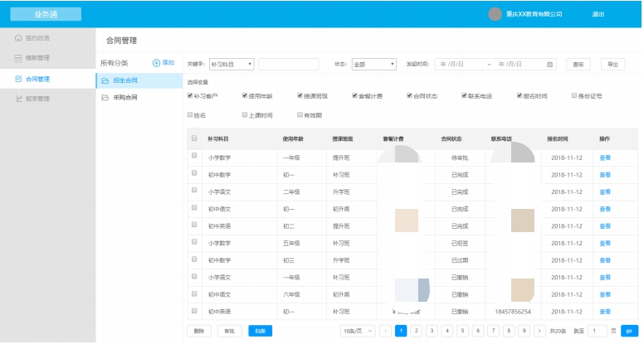Open the date picker calendar icon
Viewport: 644px width, 349px height.
coord(550,64)
